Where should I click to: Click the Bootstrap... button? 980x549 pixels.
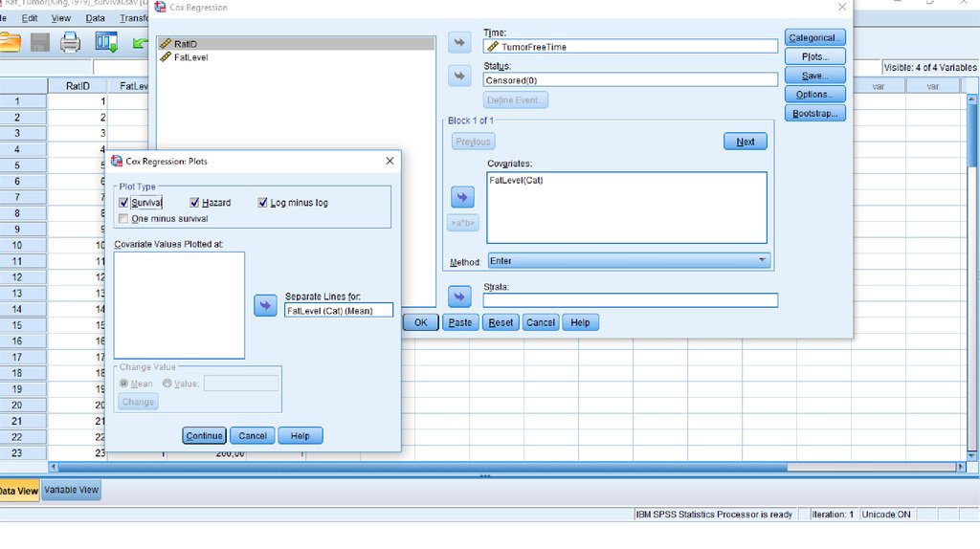coord(815,114)
